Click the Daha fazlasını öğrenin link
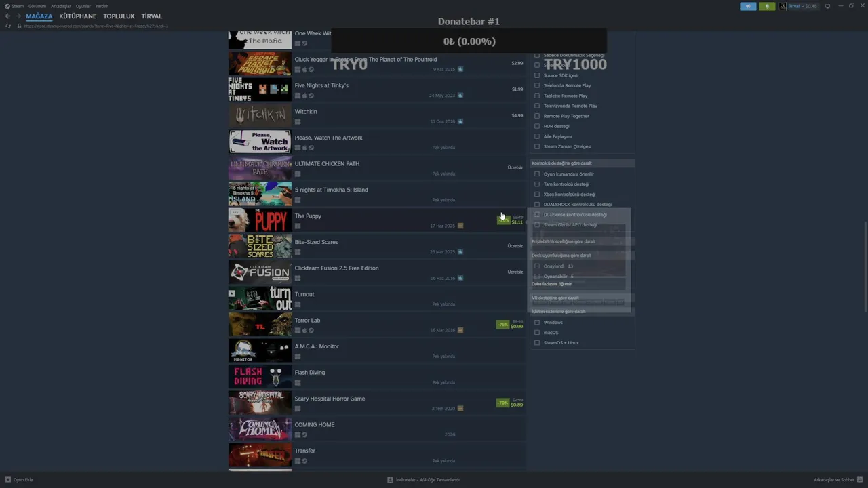 pyautogui.click(x=552, y=284)
